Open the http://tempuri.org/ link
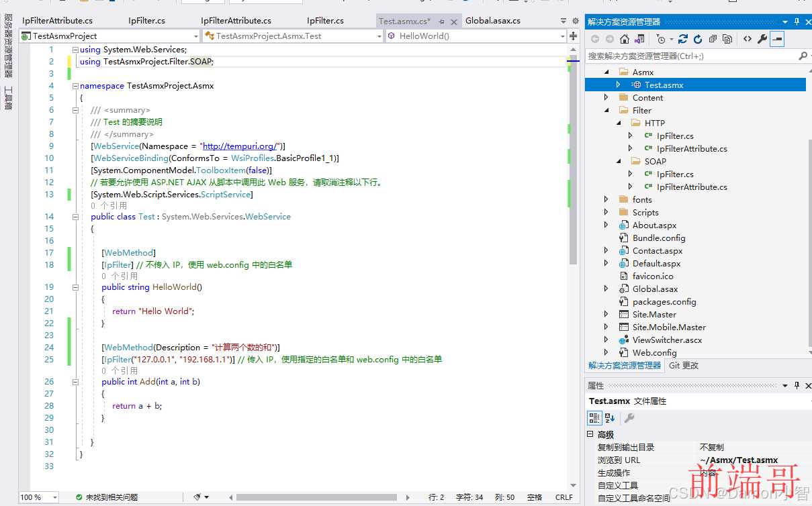The height and width of the screenshot is (506, 812). pyautogui.click(x=240, y=146)
